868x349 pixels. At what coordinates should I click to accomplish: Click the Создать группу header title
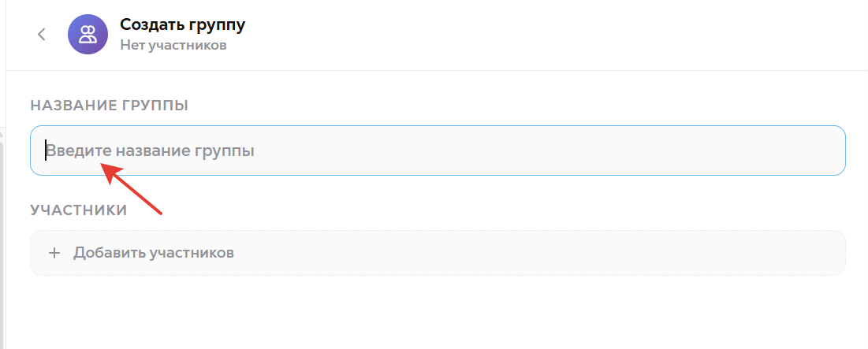coord(183,24)
